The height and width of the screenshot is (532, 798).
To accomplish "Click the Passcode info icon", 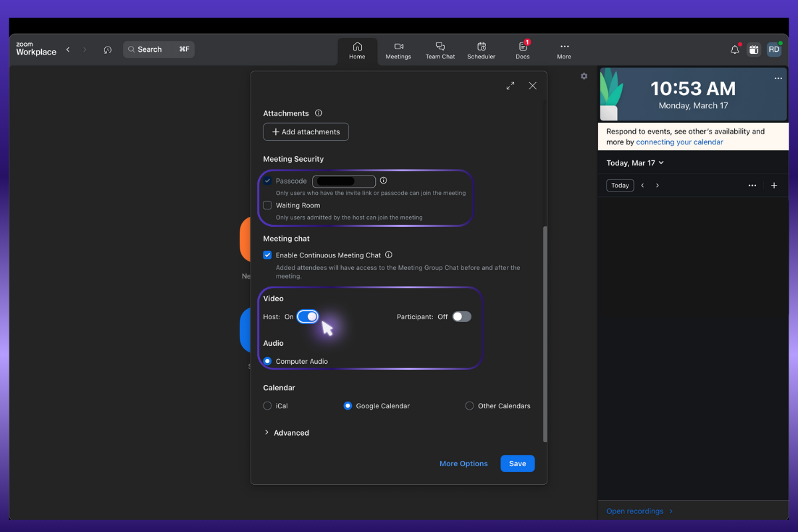I will pyautogui.click(x=384, y=180).
